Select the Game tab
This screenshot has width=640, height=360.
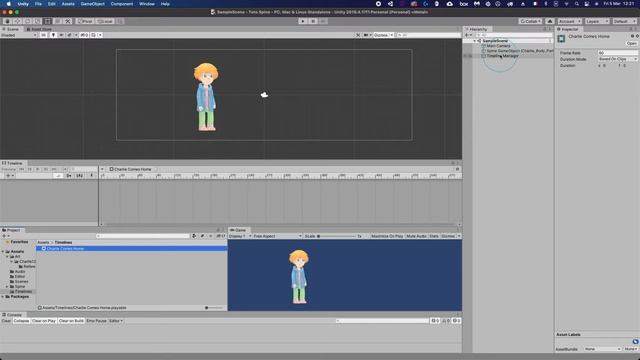[x=238, y=230]
